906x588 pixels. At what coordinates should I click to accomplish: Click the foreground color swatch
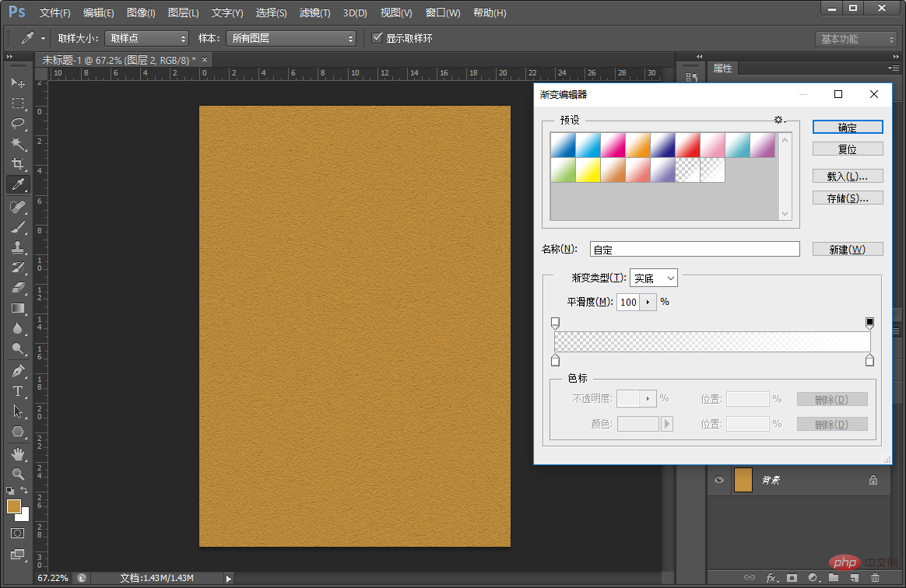(14, 506)
